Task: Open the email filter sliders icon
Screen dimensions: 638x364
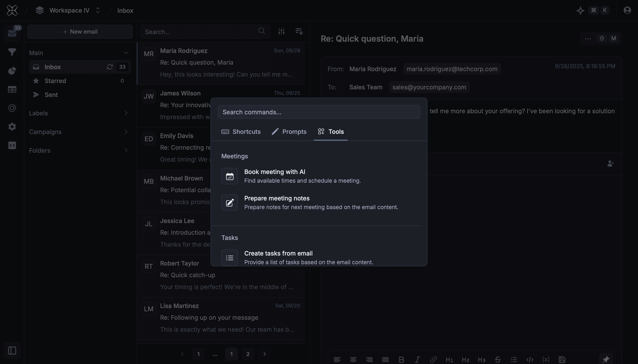Action: (281, 31)
